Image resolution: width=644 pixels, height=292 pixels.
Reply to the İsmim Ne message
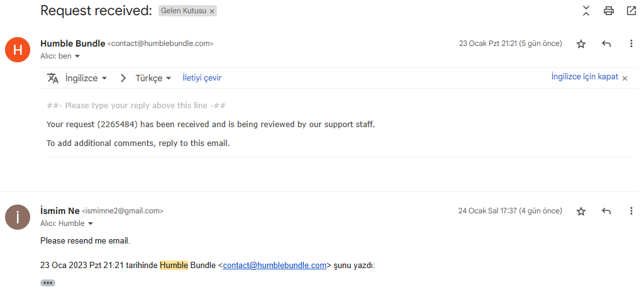coord(606,211)
